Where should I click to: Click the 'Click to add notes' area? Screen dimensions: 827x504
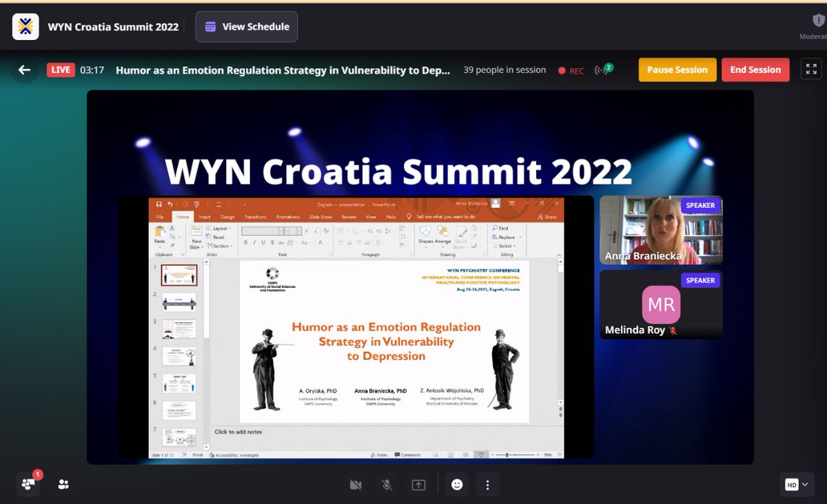click(x=238, y=432)
